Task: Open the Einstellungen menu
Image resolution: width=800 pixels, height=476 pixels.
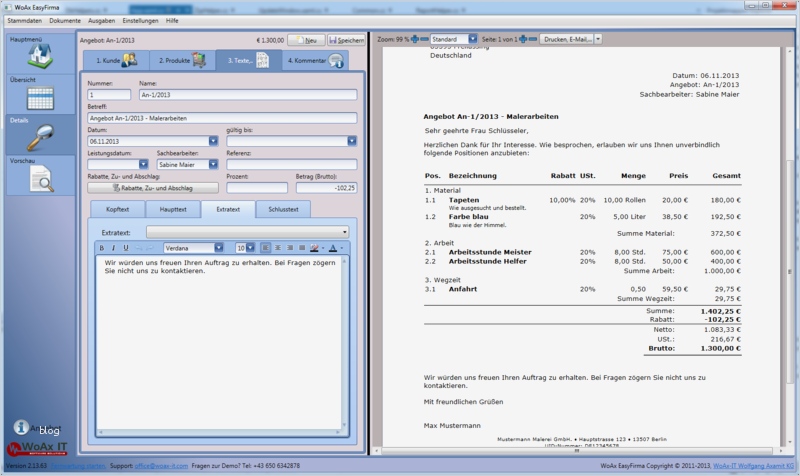Action: click(x=140, y=20)
